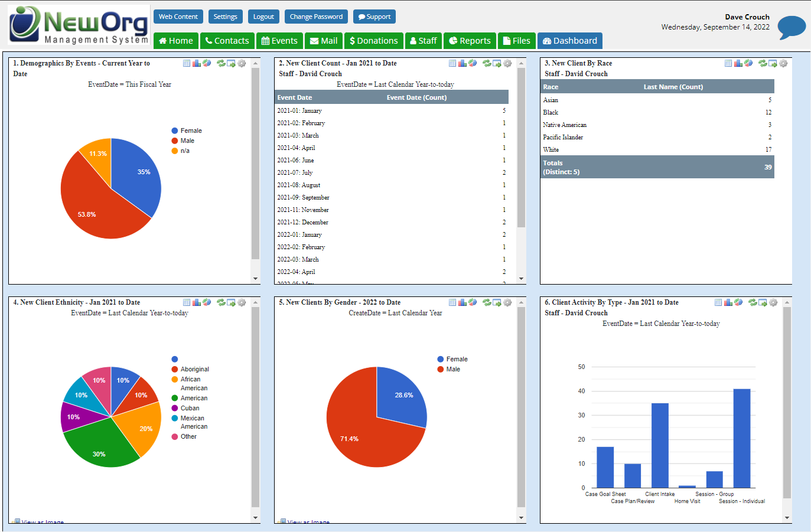
Task: Pop out the New Client By Race widget
Action: pos(772,63)
